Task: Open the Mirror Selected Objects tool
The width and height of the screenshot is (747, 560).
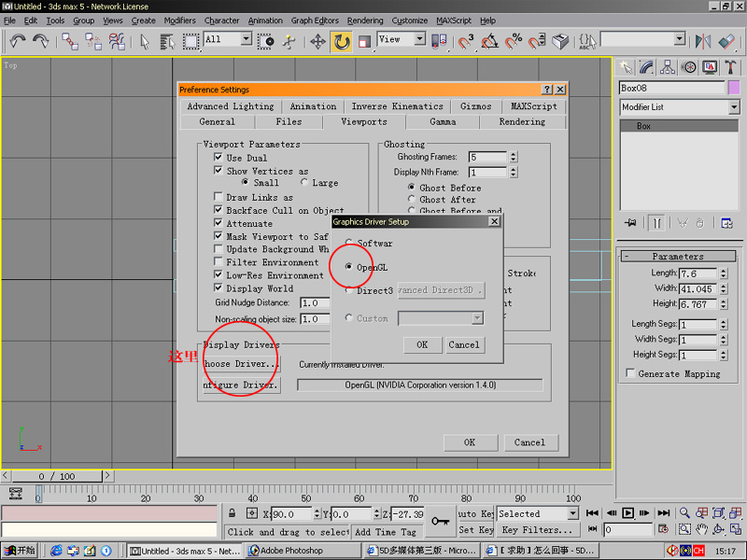Action: point(703,42)
